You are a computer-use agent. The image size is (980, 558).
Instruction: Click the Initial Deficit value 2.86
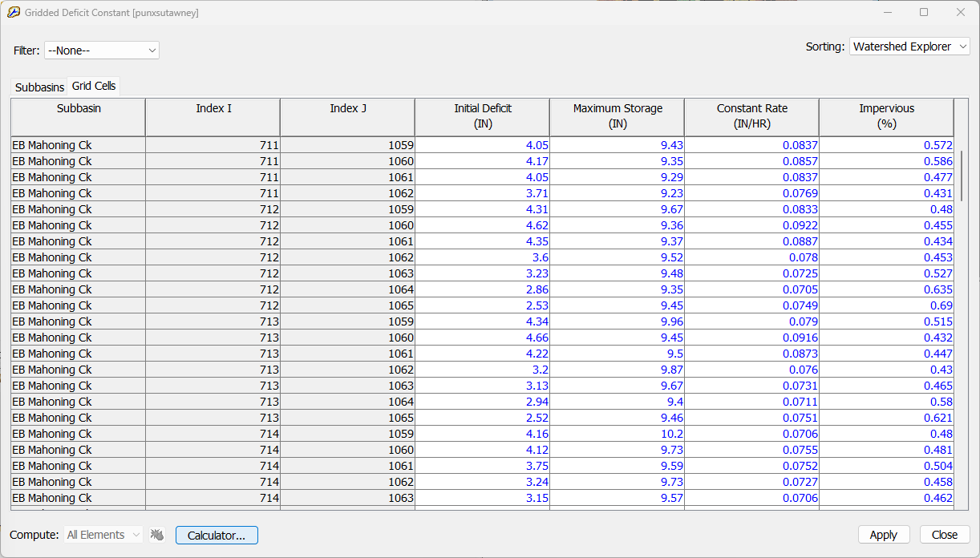click(x=483, y=289)
